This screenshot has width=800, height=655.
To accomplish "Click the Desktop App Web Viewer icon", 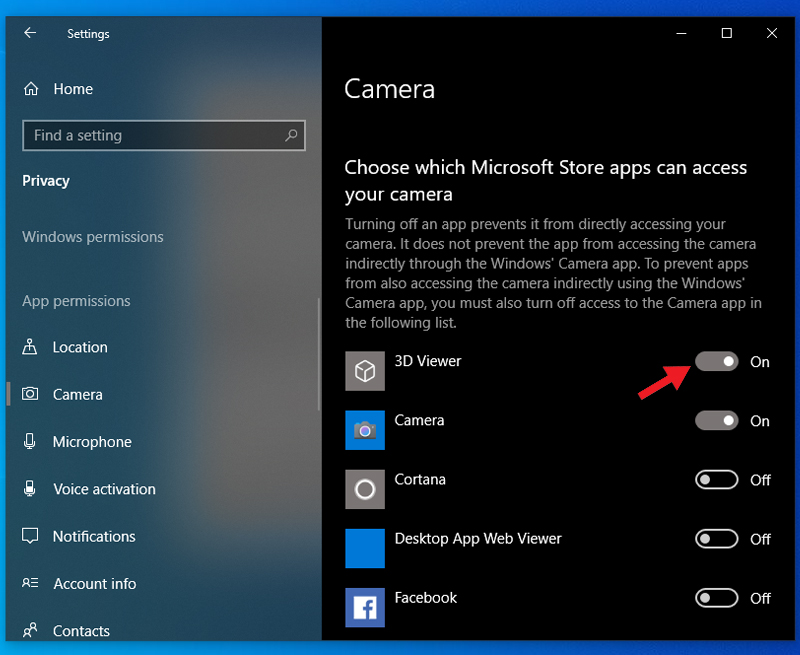I will pos(365,548).
